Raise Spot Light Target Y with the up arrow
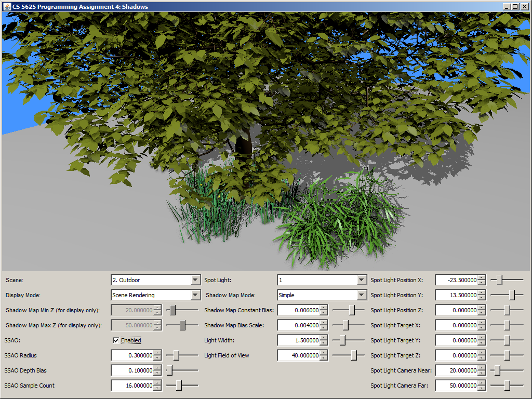The height and width of the screenshot is (399, 532). point(482,338)
